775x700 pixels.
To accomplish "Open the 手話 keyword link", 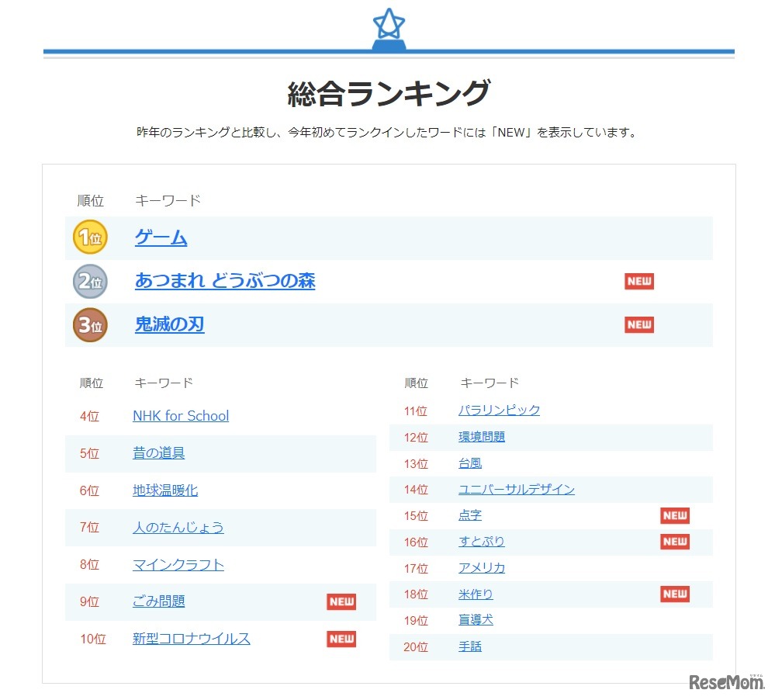I will 470,646.
